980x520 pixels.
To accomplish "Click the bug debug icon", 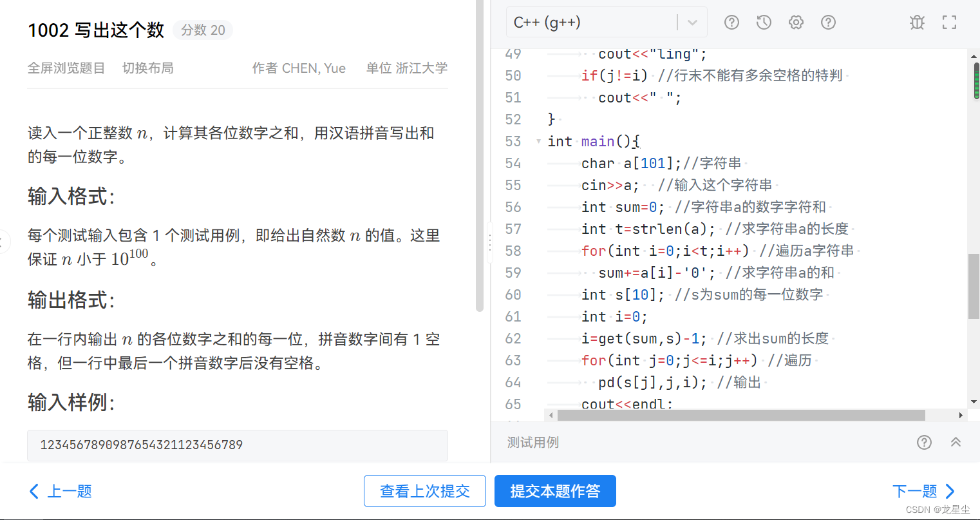I will pyautogui.click(x=917, y=23).
